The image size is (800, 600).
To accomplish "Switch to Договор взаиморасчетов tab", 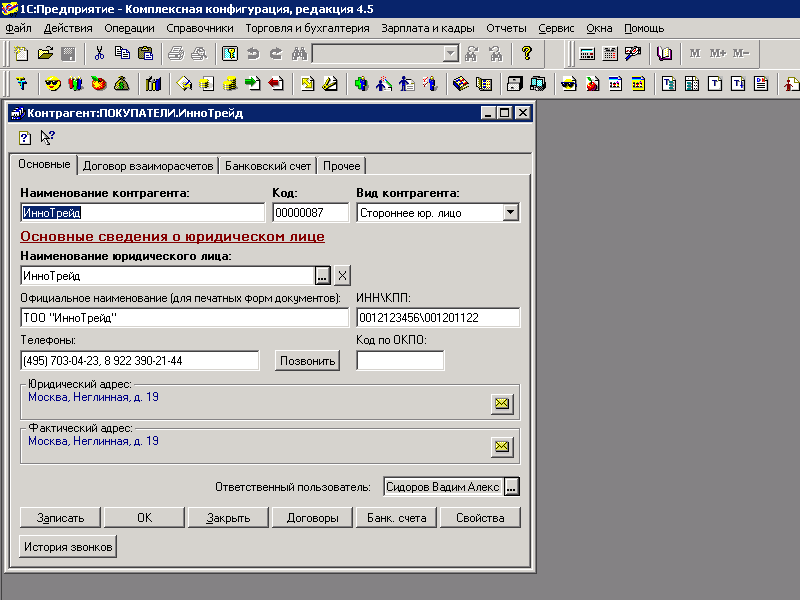I will (x=148, y=166).
